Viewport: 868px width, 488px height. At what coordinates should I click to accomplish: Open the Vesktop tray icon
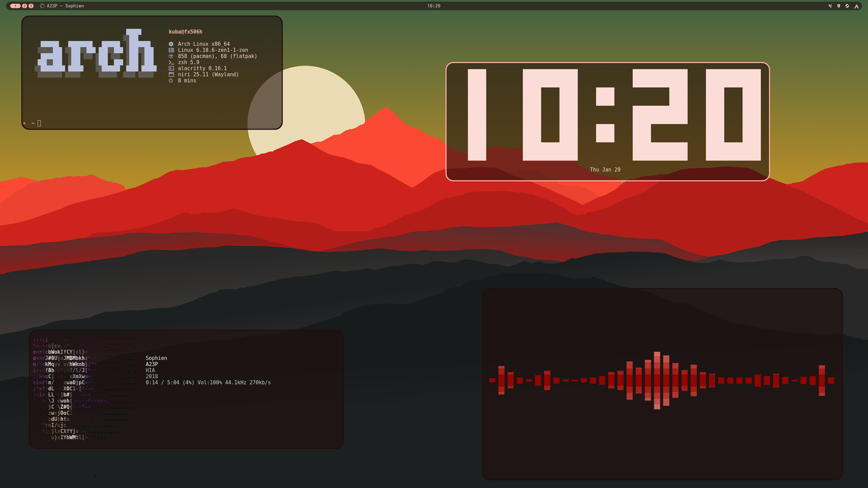tap(830, 6)
